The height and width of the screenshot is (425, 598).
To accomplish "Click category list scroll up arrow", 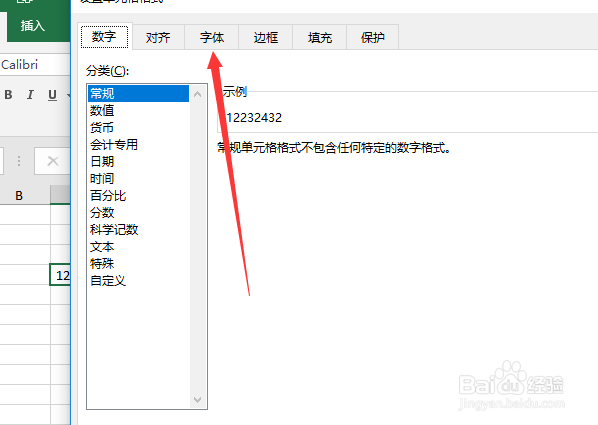I will pyautogui.click(x=198, y=94).
